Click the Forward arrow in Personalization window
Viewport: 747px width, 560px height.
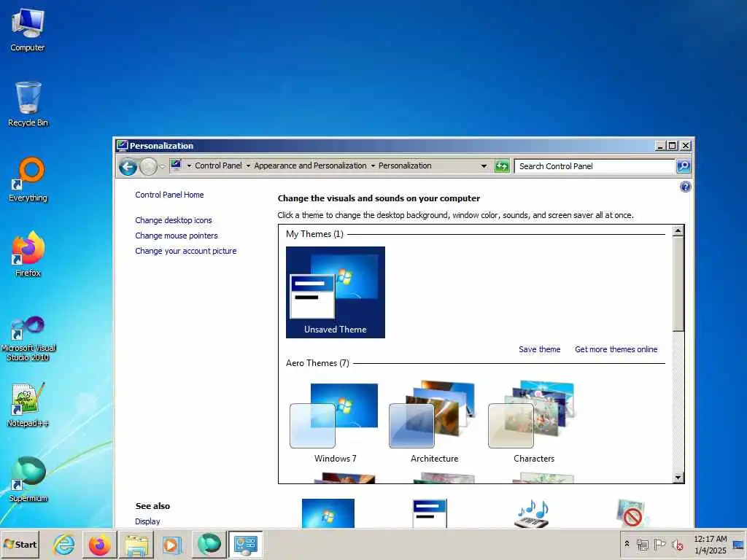(x=149, y=166)
